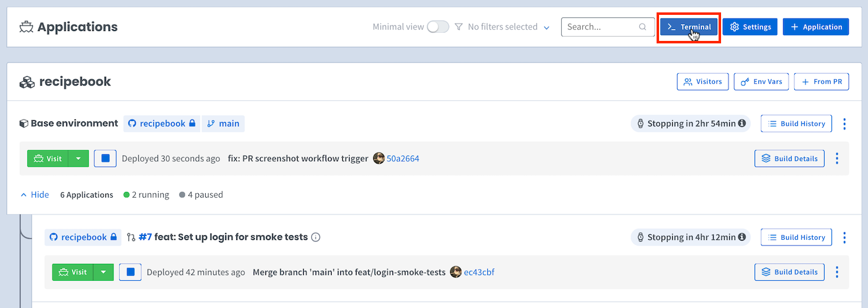Open kebab menu beside base Build Details
868x308 pixels.
pyautogui.click(x=837, y=159)
